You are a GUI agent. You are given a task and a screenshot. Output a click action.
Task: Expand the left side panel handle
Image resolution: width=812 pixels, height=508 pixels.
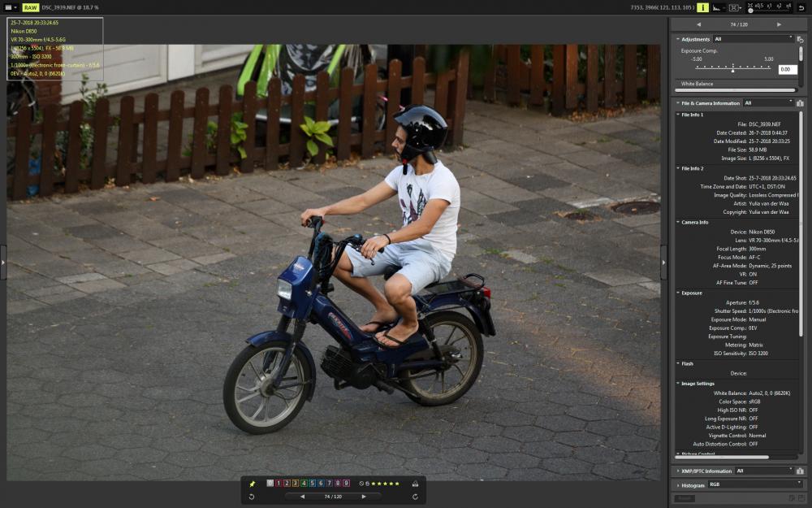[3, 263]
